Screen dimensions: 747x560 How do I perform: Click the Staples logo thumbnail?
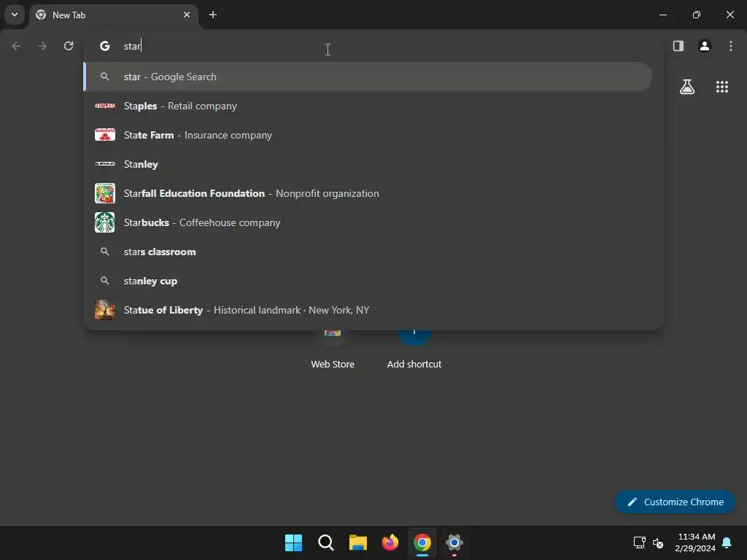(x=105, y=106)
